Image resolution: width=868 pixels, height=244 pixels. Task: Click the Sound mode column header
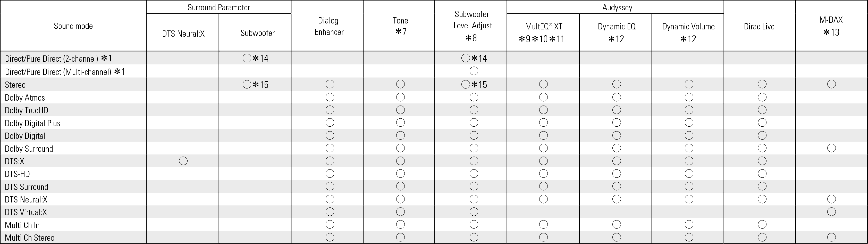point(73,26)
